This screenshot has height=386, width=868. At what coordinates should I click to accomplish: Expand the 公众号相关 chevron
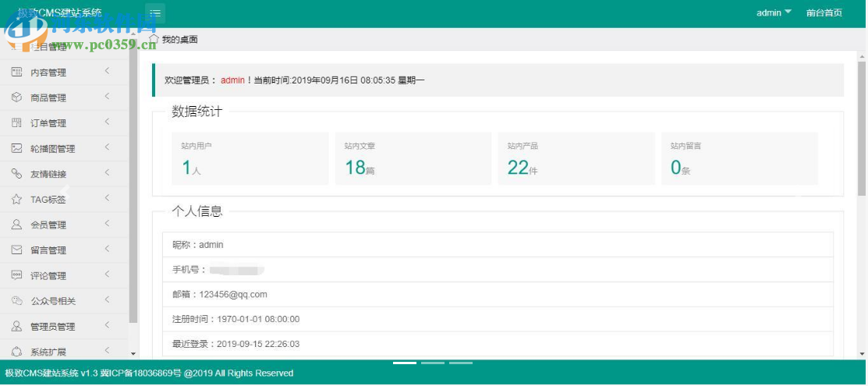point(107,299)
